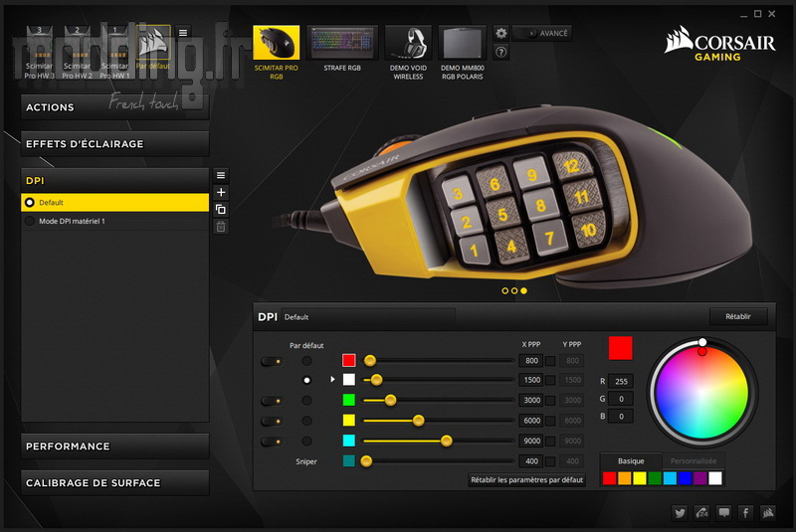Choose the orange basic color swatch
The width and height of the screenshot is (796, 532).
pyautogui.click(x=625, y=478)
